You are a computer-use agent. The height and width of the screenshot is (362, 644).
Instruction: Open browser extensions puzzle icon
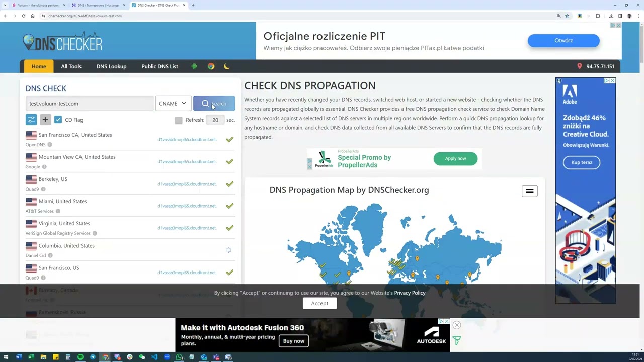coord(598,16)
